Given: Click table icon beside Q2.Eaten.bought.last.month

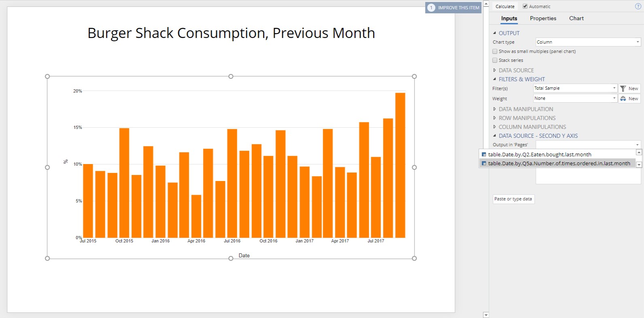Looking at the screenshot, I should click(484, 155).
